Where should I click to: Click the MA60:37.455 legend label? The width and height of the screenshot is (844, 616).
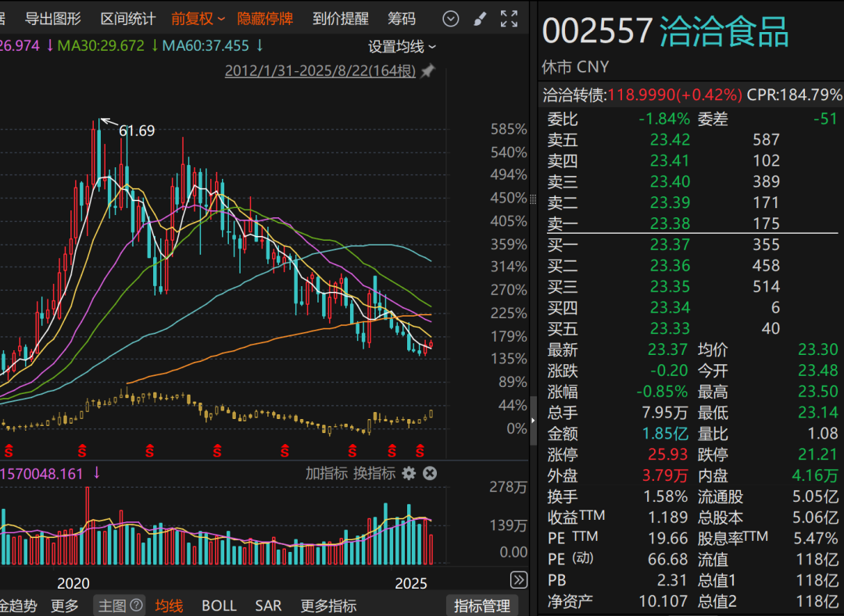point(206,46)
